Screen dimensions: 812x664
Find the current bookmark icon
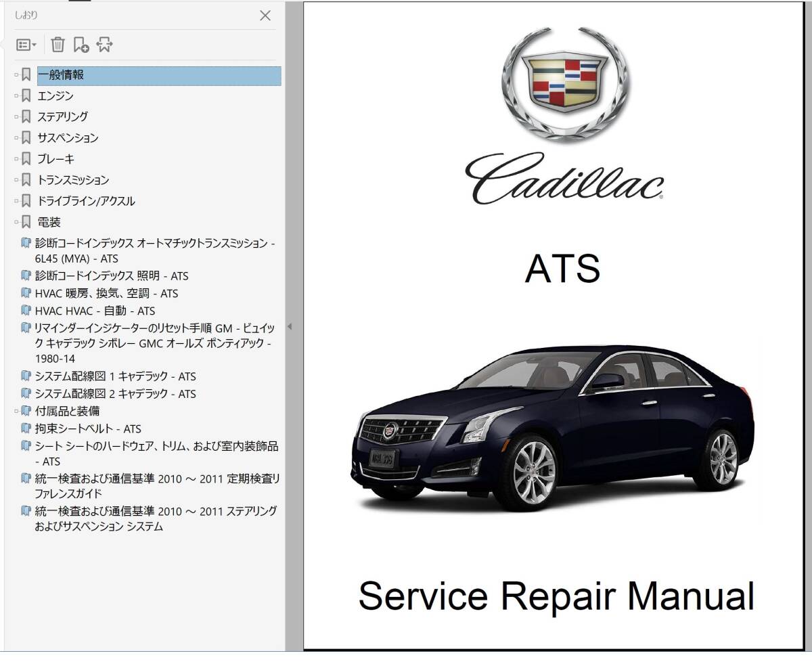click(x=104, y=45)
